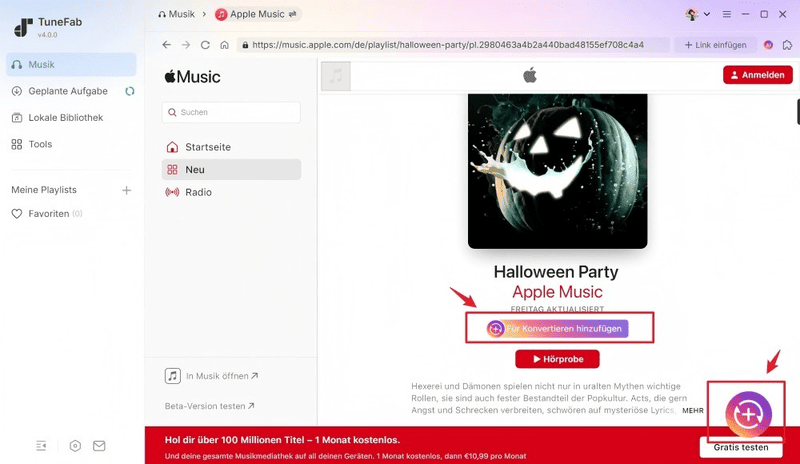Viewport: 800px width, 464px height.
Task: Click In Musik öffnen link
Action: (212, 376)
